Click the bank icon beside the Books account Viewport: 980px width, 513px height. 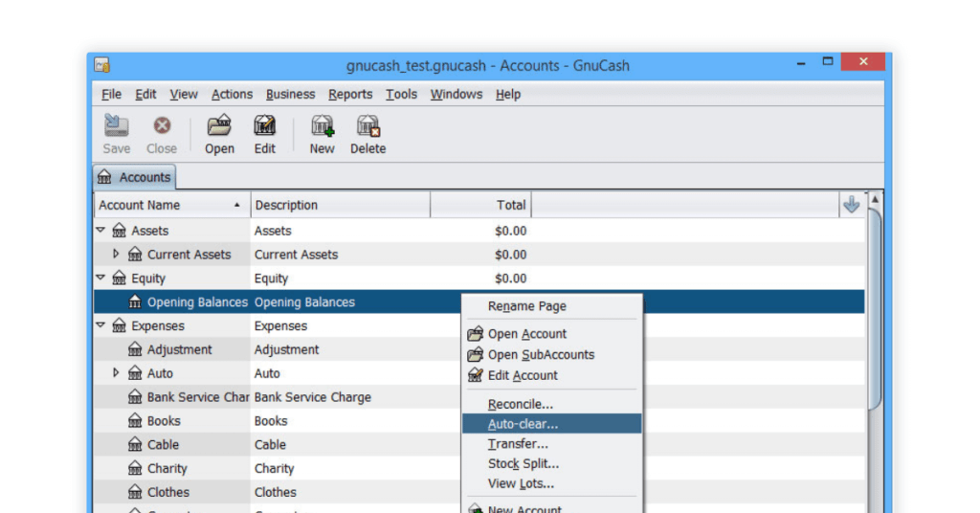coord(135,420)
